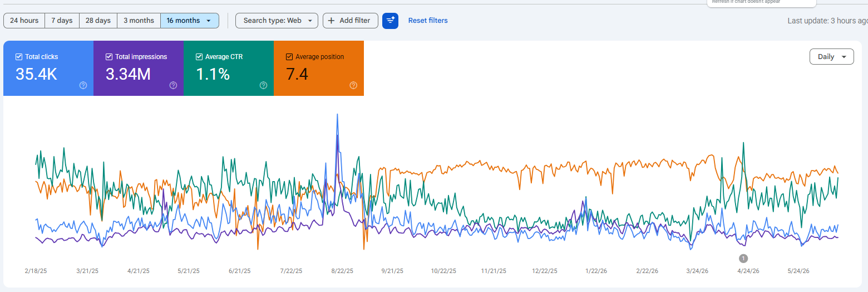868x292 pixels.
Task: Click the 35.4K total clicks value
Action: [x=36, y=74]
